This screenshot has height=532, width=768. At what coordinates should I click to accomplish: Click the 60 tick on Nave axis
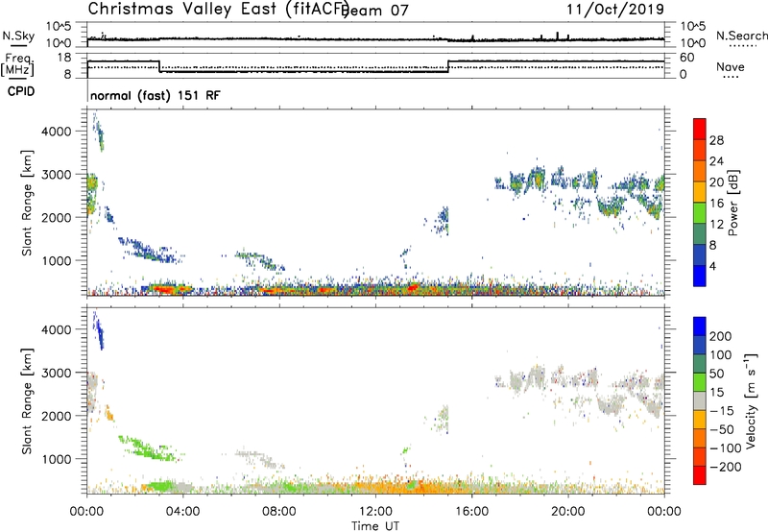(x=687, y=58)
